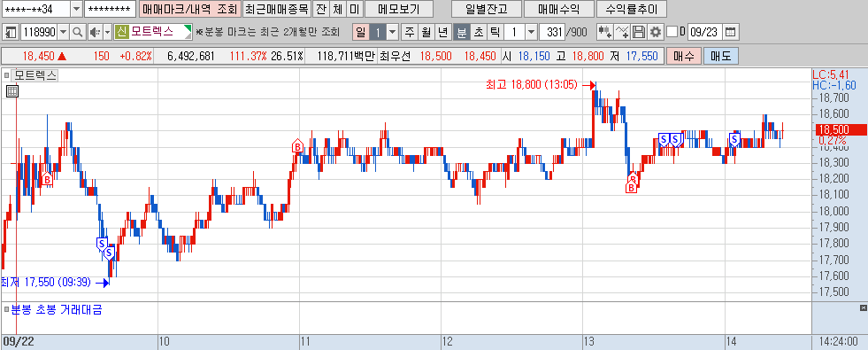Click the red 18,500 current price tag

point(841,129)
